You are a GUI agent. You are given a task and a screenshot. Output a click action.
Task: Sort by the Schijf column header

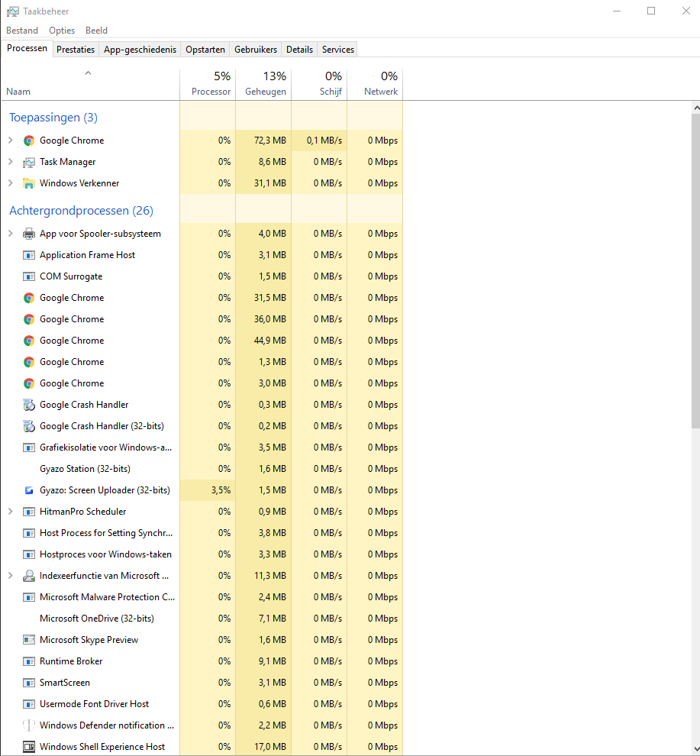(319, 84)
